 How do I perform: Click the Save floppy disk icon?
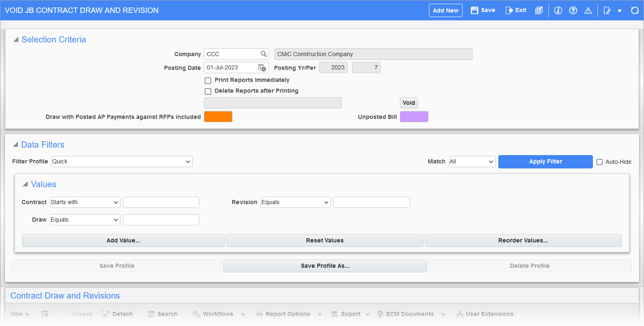tap(474, 10)
